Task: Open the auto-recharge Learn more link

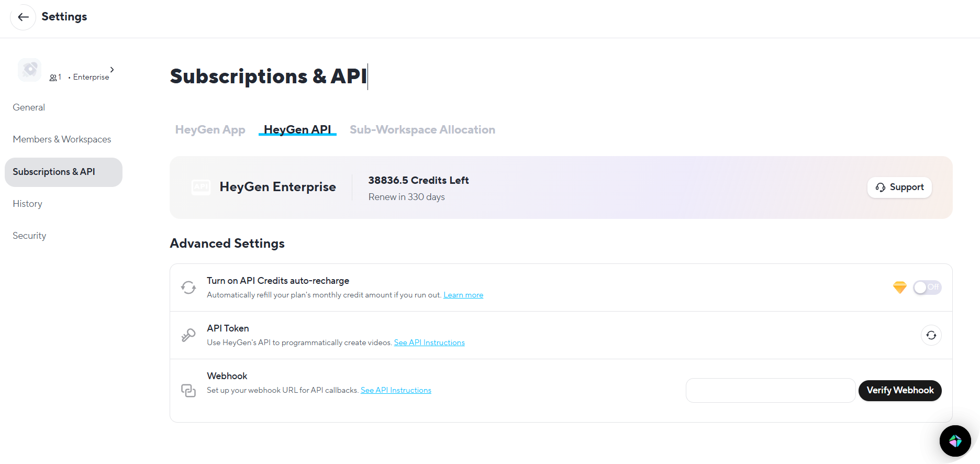Action: pos(463,295)
